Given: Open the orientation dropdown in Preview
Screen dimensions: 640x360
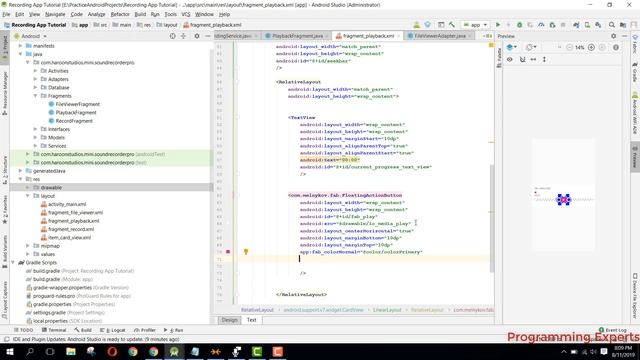Looking at the screenshot, I should pos(531,47).
